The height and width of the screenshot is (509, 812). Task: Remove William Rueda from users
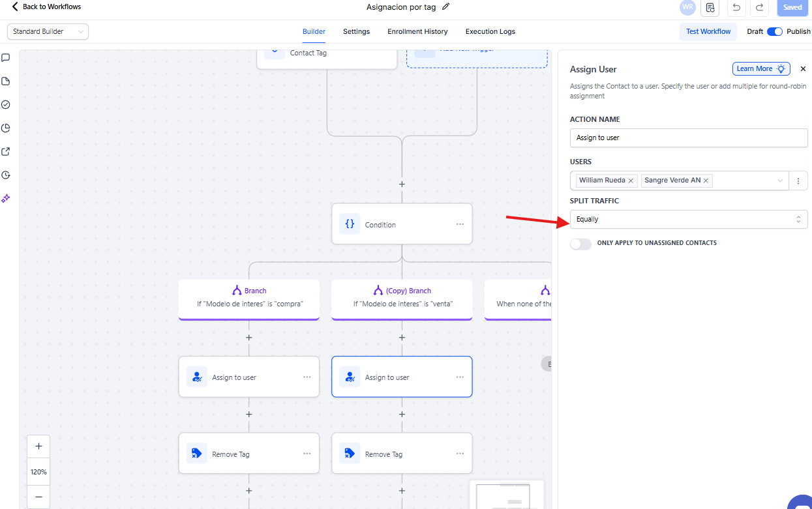pos(631,181)
